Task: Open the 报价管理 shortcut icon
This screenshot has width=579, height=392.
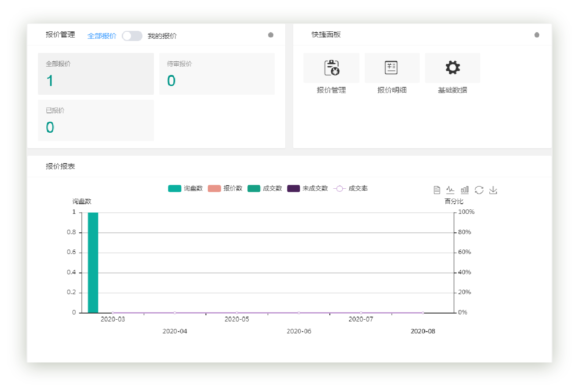Action: tap(331, 68)
